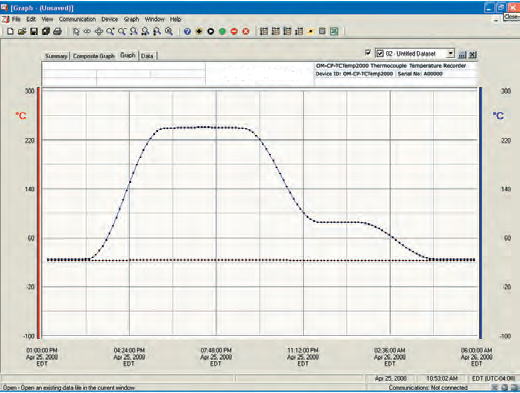Image resolution: width=520 pixels, height=393 pixels.
Task: Click the New file toolbar icon
Action: 10,31
